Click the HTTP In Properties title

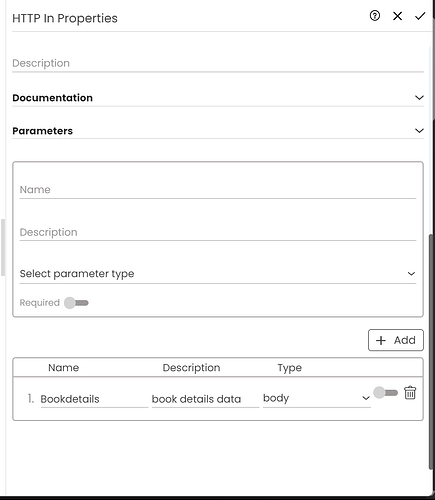[65, 18]
